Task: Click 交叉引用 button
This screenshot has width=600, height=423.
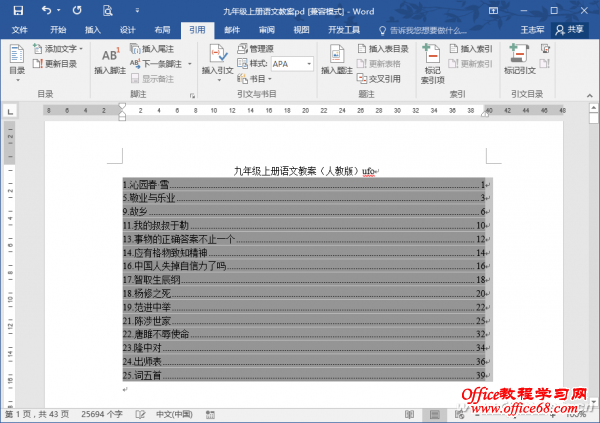Action: [x=379, y=79]
